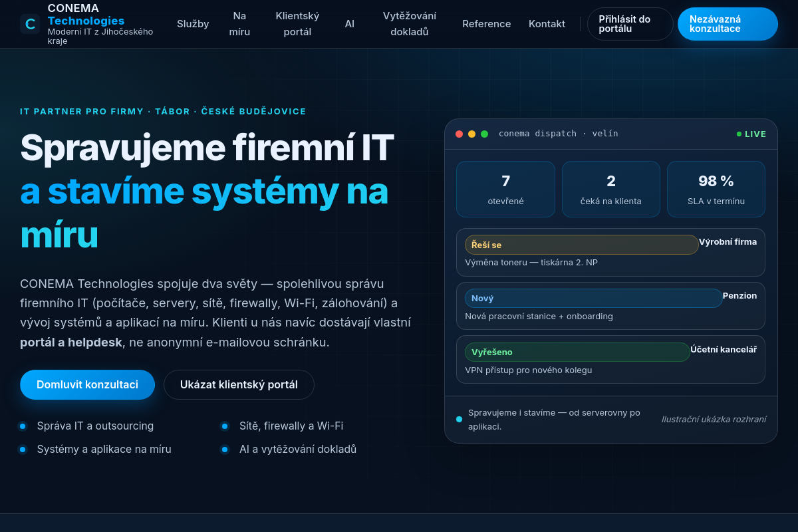Viewport: 798px width, 532px height.
Task: Open the AI navigation item
Action: (350, 24)
